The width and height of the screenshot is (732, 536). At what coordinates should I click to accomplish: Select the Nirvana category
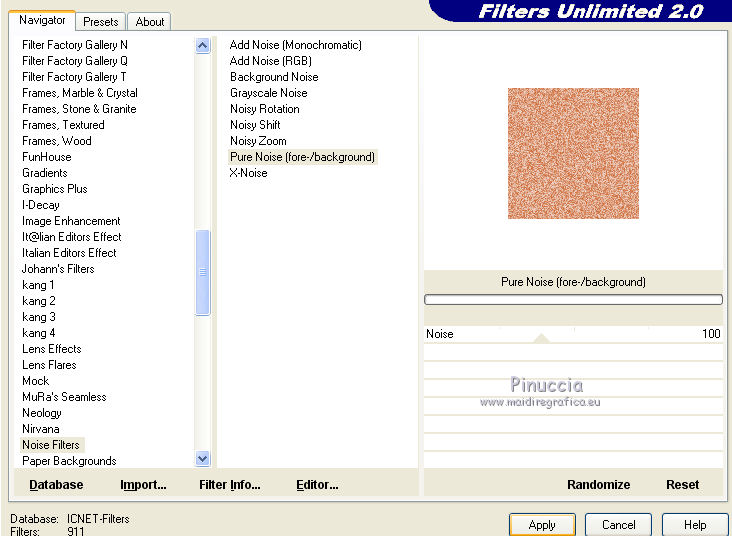click(x=41, y=429)
